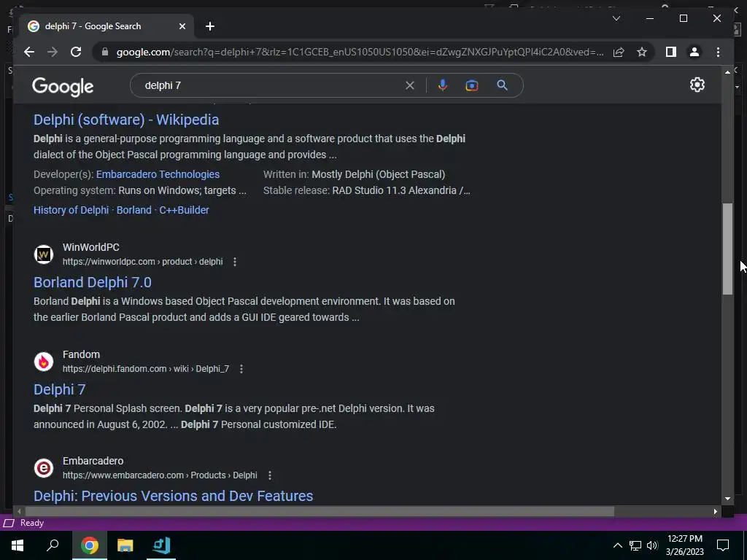Click the vertical scrollbar thumb
Screen dimensions: 747x560
coord(727,249)
